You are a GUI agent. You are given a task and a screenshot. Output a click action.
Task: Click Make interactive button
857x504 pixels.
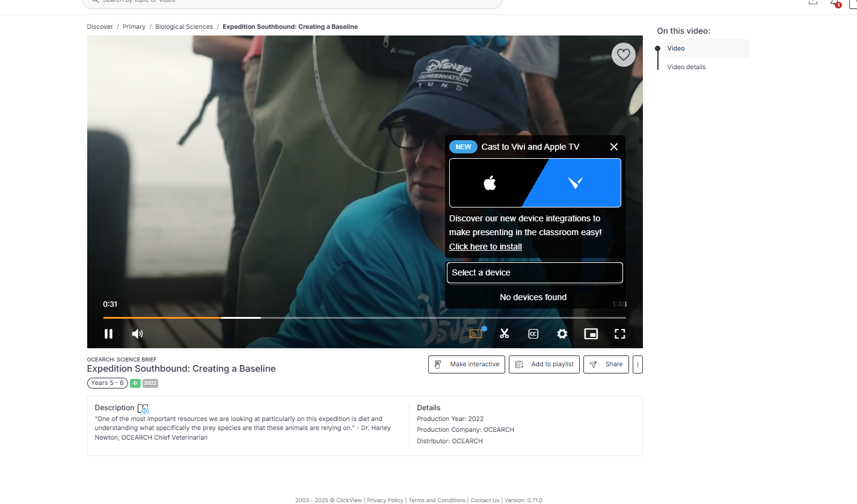tap(467, 364)
